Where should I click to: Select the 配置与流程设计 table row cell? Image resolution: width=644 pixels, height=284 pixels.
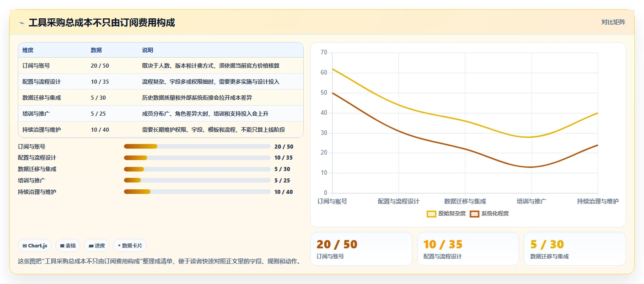[42, 82]
